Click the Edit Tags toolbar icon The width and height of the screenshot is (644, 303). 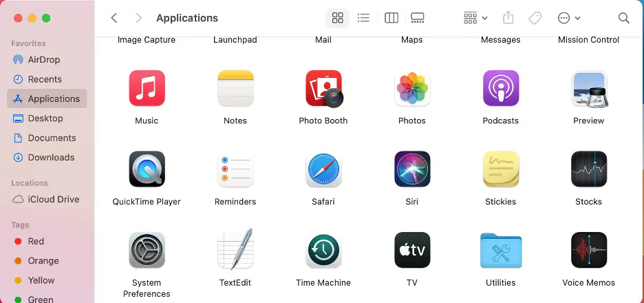535,18
